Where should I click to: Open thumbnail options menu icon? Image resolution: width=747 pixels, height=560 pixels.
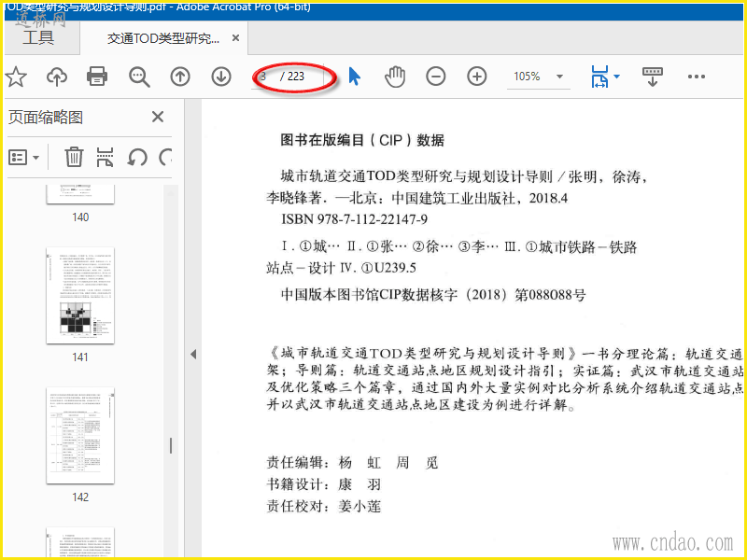click(x=24, y=157)
